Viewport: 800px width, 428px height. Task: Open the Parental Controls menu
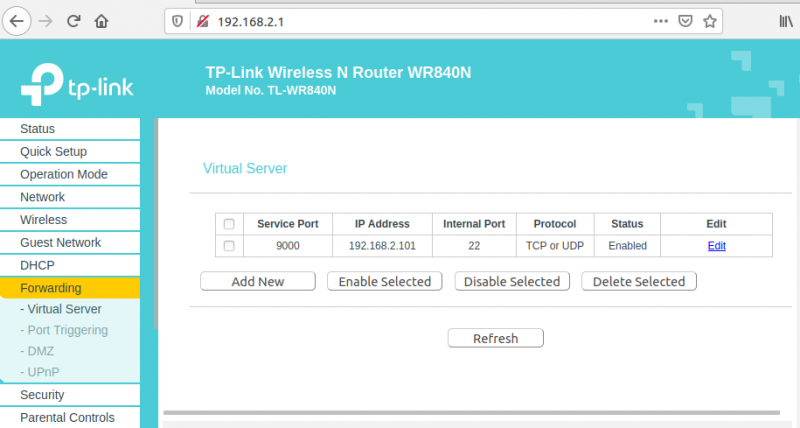[70, 417]
